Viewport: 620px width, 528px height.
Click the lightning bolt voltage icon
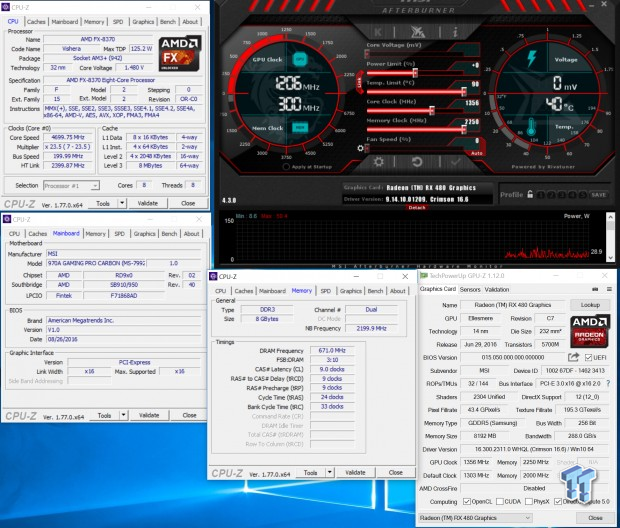(532, 59)
